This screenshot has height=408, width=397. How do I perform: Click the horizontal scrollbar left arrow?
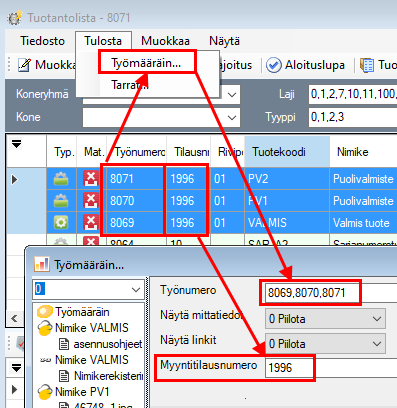(x=14, y=318)
